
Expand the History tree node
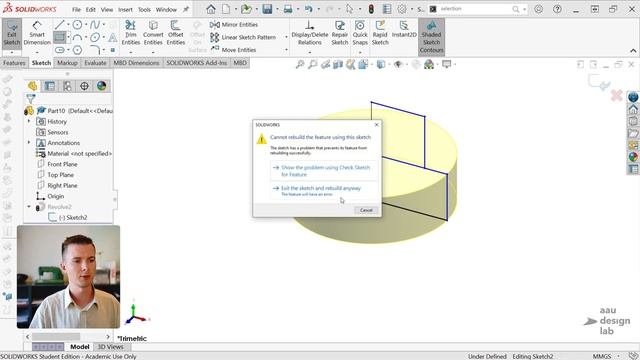click(x=29, y=121)
